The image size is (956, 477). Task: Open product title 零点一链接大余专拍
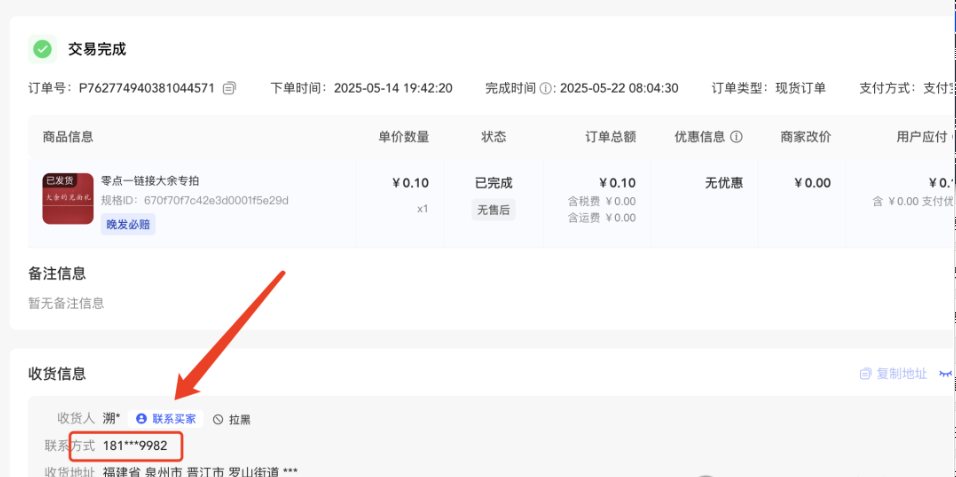150,181
